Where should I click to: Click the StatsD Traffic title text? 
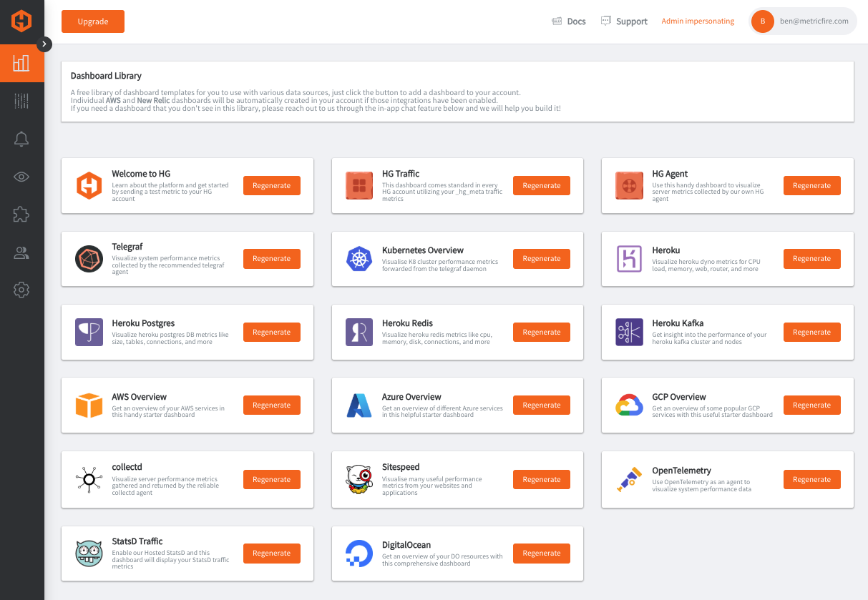(137, 541)
